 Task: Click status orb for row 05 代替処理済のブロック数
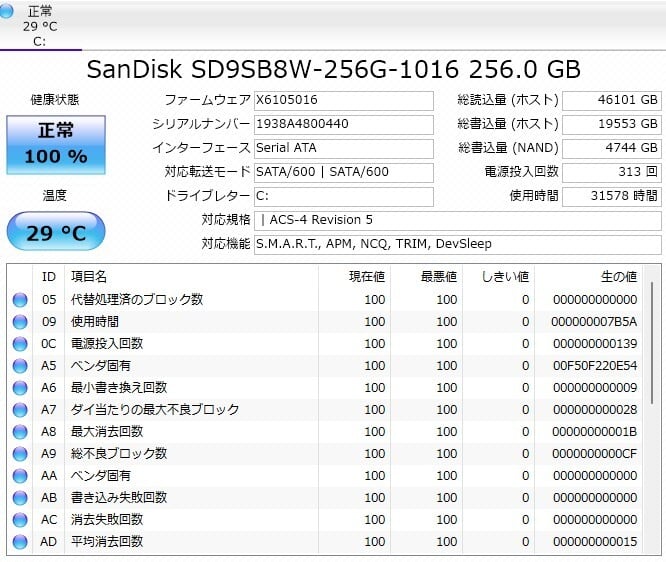(x=20, y=300)
